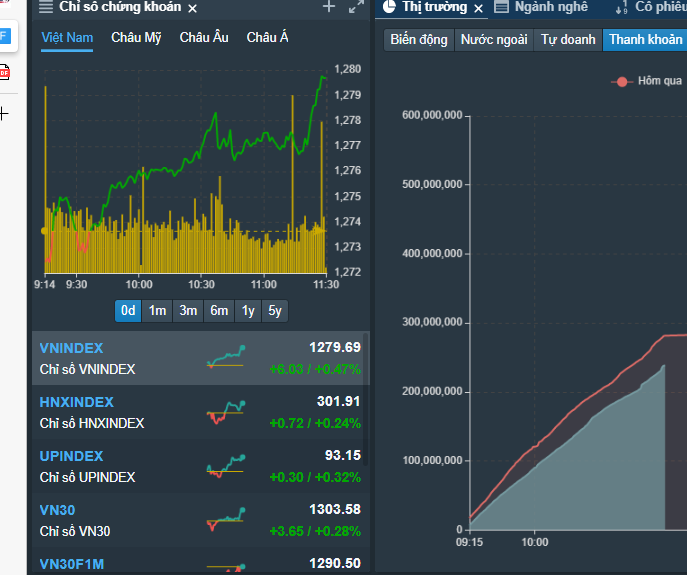Click UPINDEX change +0.30 / +0.32%

pos(315,477)
